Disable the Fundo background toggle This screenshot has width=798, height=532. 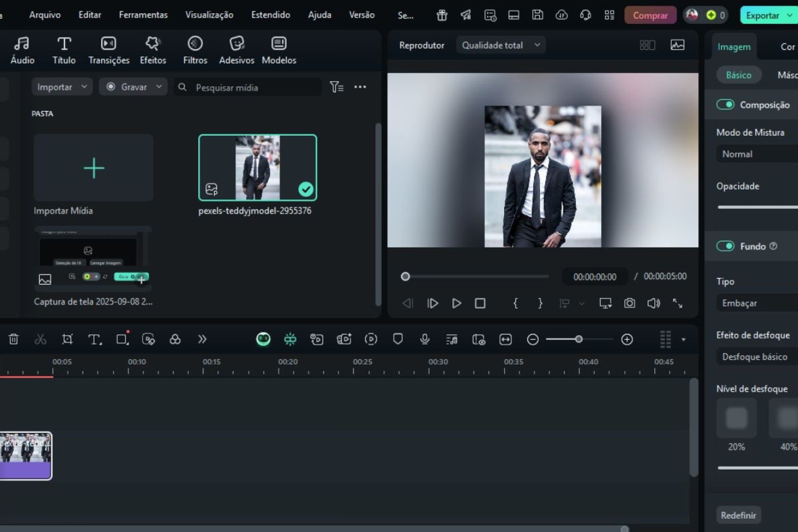725,246
